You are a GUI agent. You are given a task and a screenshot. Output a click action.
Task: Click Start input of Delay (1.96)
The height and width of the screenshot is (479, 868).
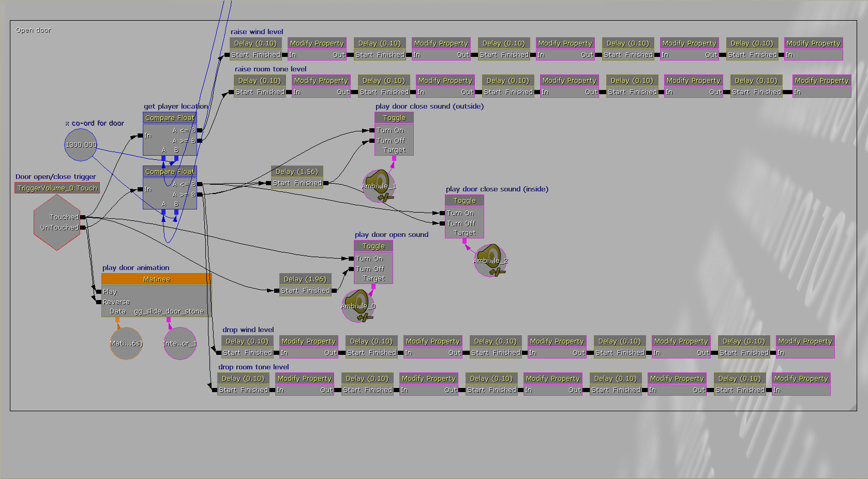(x=277, y=291)
